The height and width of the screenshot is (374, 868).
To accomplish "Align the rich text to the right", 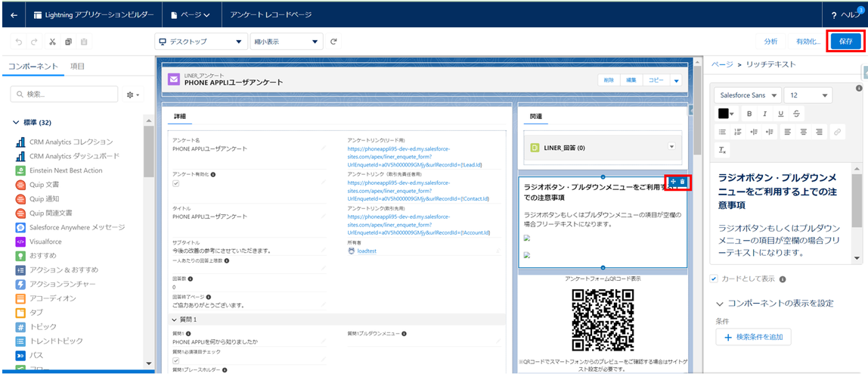I will [820, 132].
